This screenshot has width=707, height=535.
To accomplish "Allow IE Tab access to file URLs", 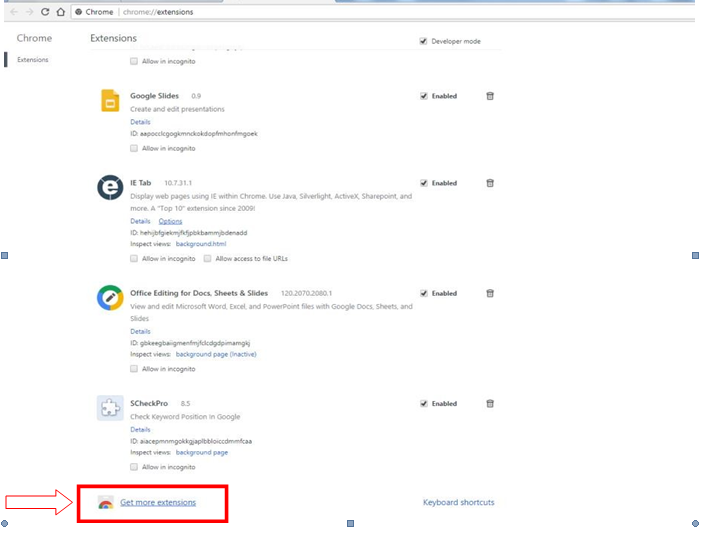I will click(x=207, y=259).
